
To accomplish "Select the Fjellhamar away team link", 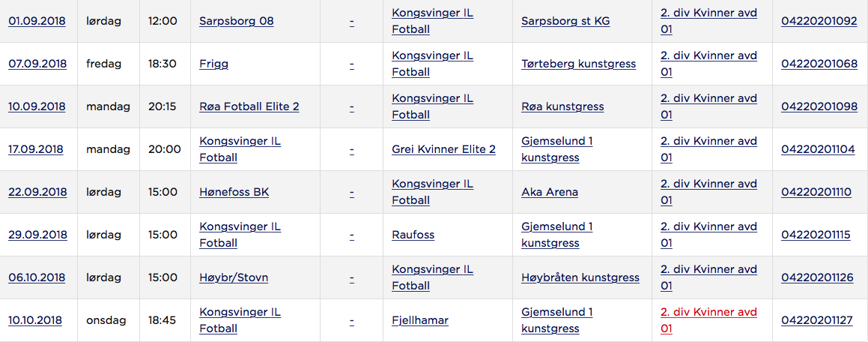I will 420,319.
